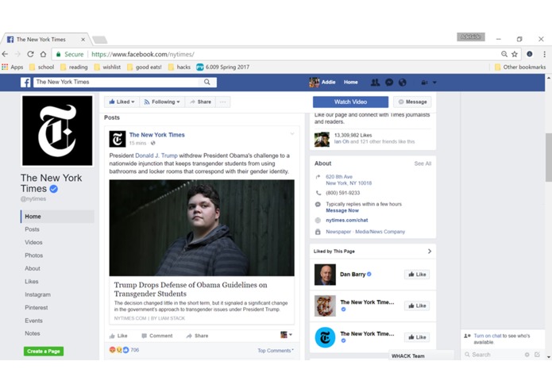Like Dan Barry's page

click(417, 275)
